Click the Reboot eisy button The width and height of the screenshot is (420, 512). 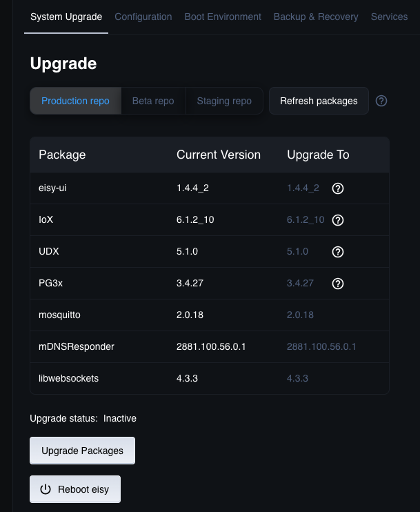75,489
